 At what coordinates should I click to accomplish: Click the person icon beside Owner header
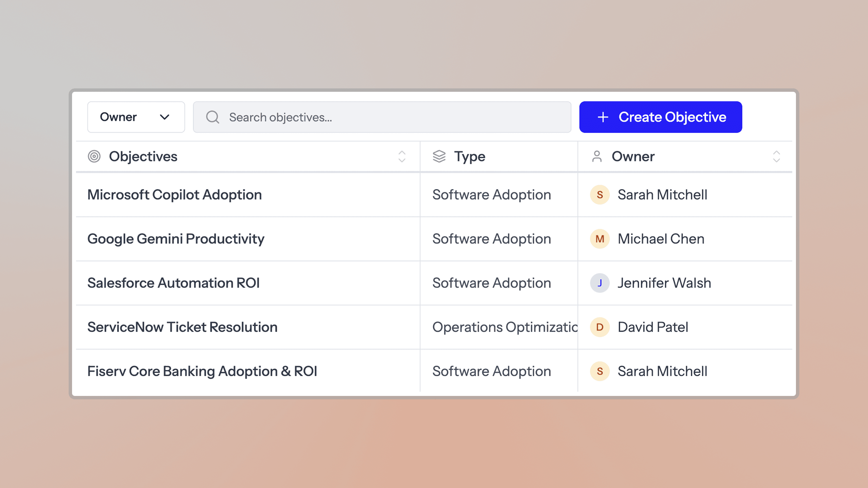(x=597, y=157)
